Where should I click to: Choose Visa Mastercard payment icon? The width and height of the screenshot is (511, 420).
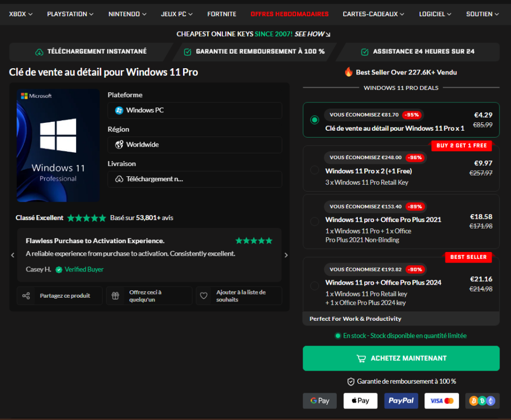[x=442, y=401]
